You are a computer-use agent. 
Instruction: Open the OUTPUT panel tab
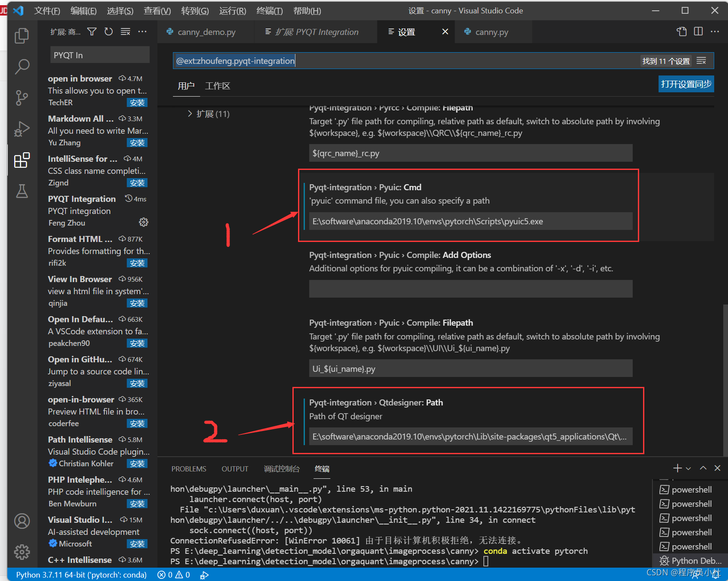point(235,469)
